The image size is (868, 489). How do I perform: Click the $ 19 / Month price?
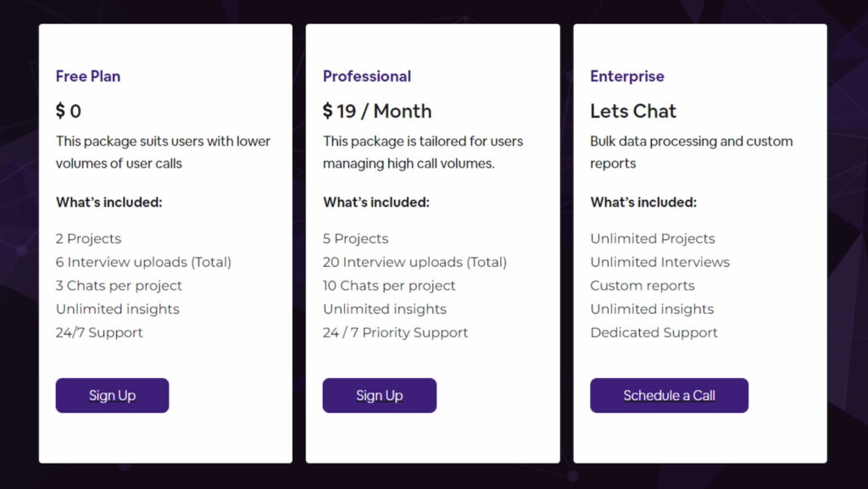[377, 111]
